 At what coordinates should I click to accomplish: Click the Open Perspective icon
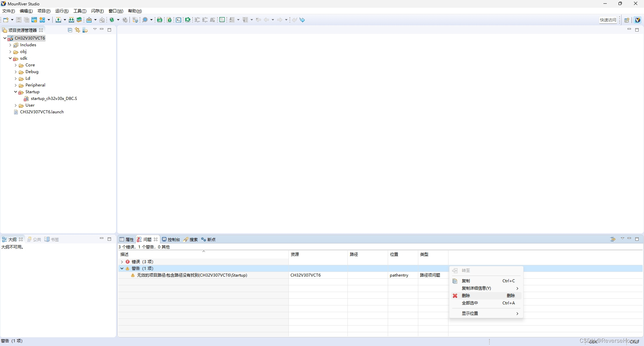(627, 20)
